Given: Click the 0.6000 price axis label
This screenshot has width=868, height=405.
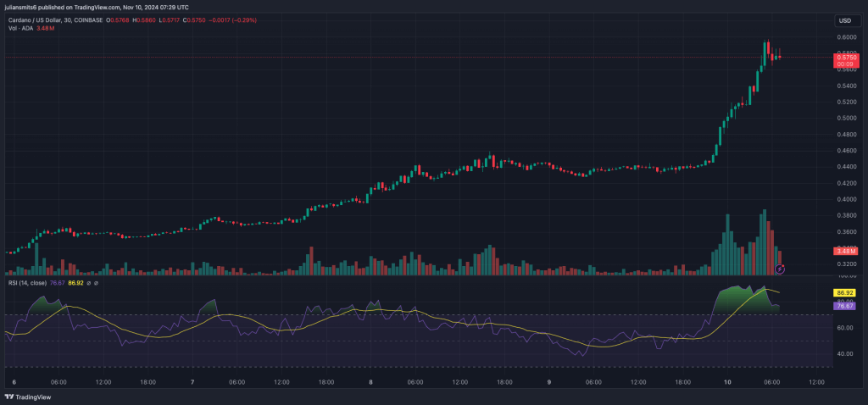Looking at the screenshot, I should (845, 37).
